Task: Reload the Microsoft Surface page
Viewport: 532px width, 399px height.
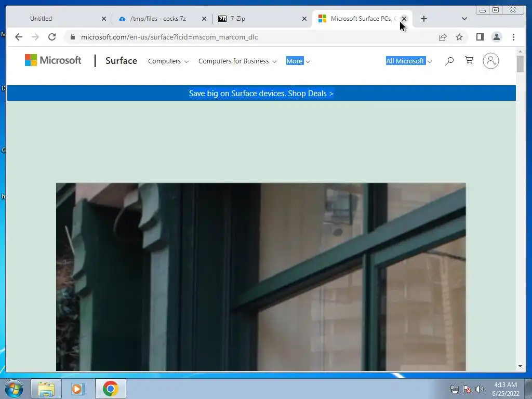Action: [52, 37]
